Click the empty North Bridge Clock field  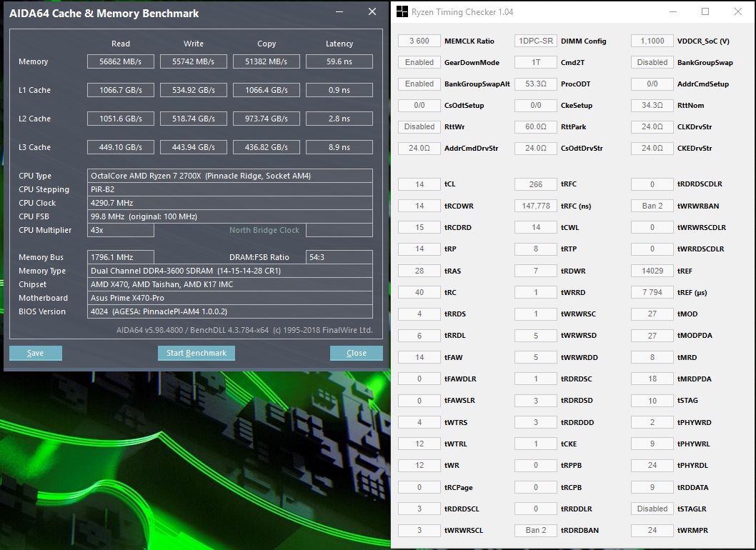click(x=339, y=230)
